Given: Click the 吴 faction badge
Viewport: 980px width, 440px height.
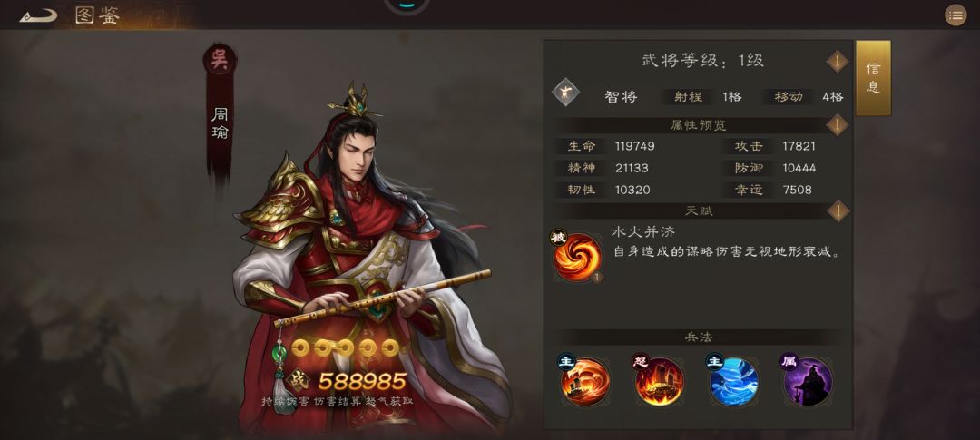Looking at the screenshot, I should pos(219,60).
